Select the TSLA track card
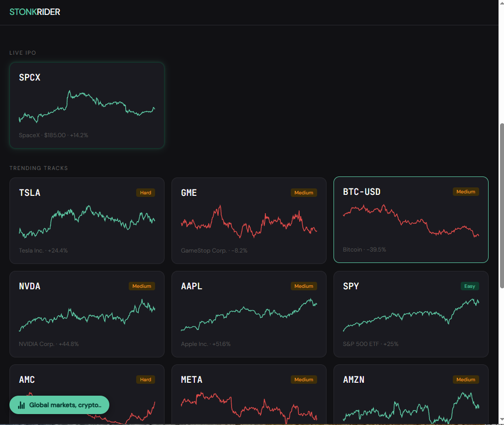Image resolution: width=504 pixels, height=425 pixels. tap(87, 221)
